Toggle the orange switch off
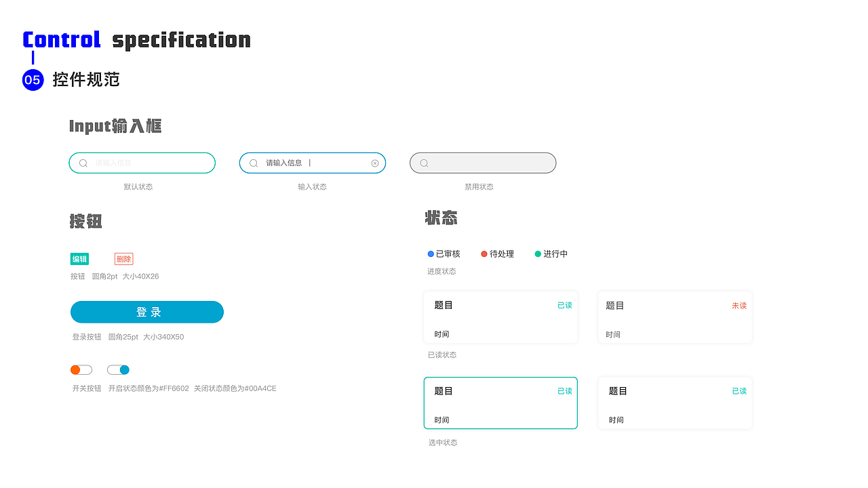Screen dimensions: 868x488 click(x=81, y=369)
